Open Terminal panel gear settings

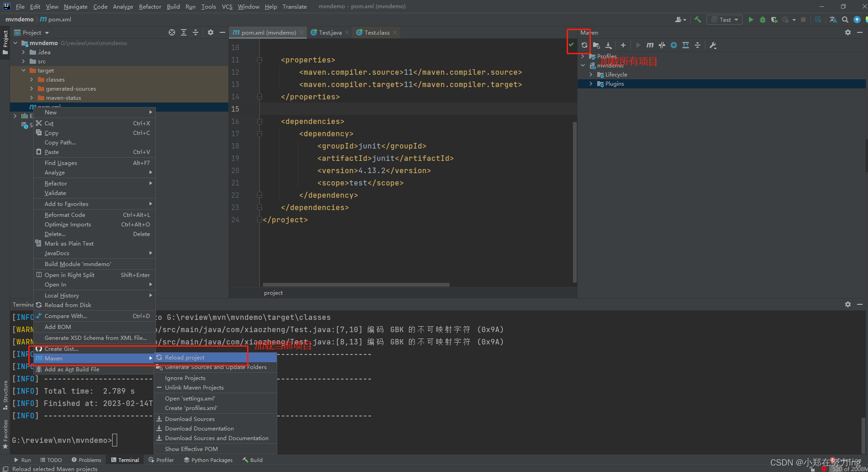click(847, 304)
